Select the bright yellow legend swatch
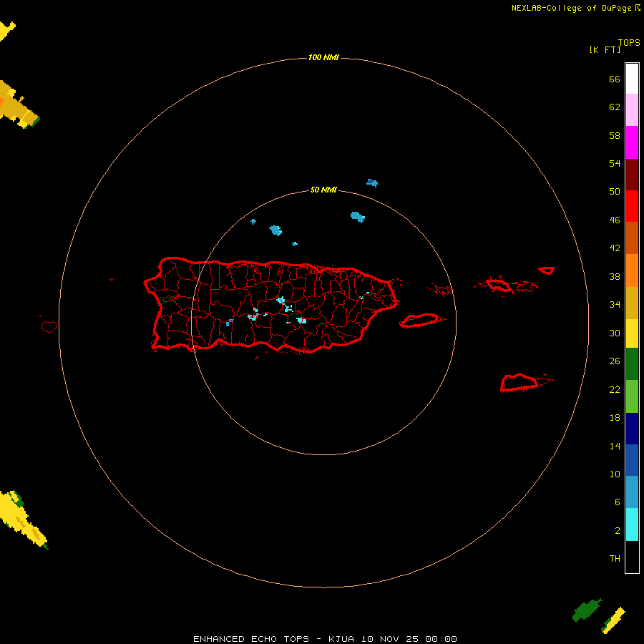 632,333
